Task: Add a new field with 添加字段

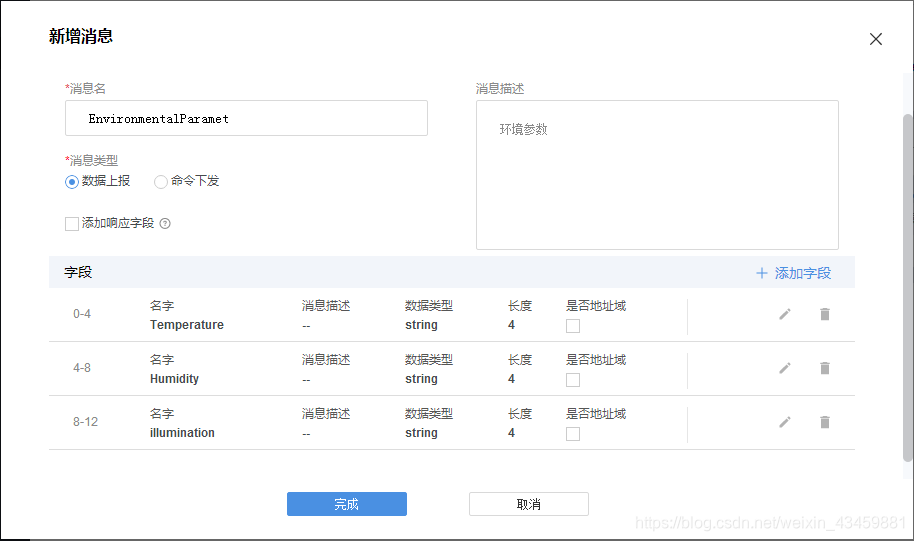Action: [793, 273]
